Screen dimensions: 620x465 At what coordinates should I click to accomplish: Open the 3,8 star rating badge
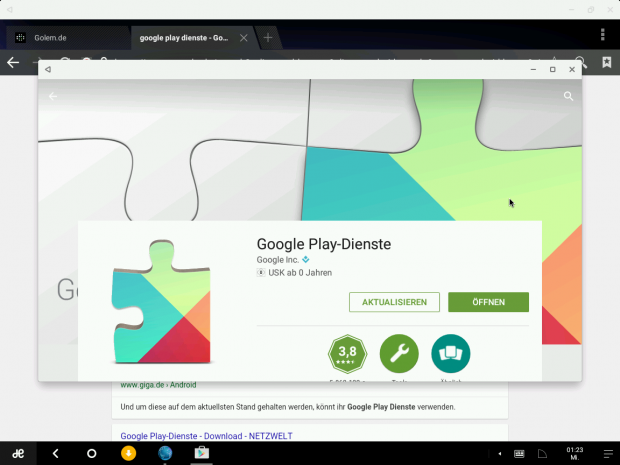(x=348, y=353)
